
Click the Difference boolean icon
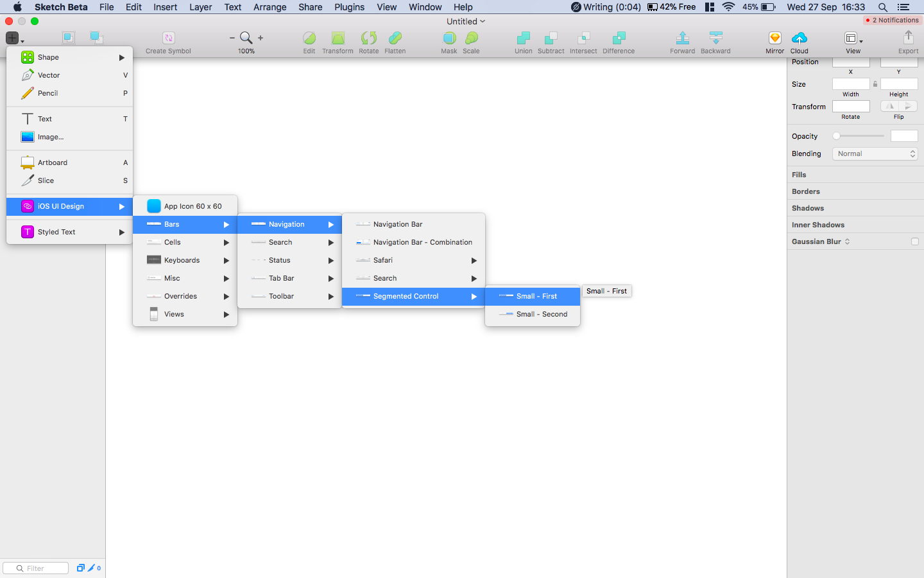tap(619, 38)
